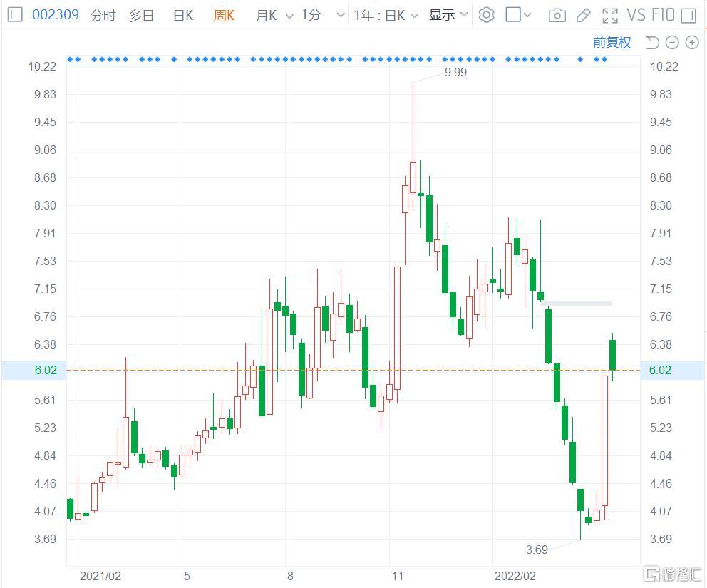Click the 8.30 right axis label
Image resolution: width=707 pixels, height=588 pixels.
point(661,205)
